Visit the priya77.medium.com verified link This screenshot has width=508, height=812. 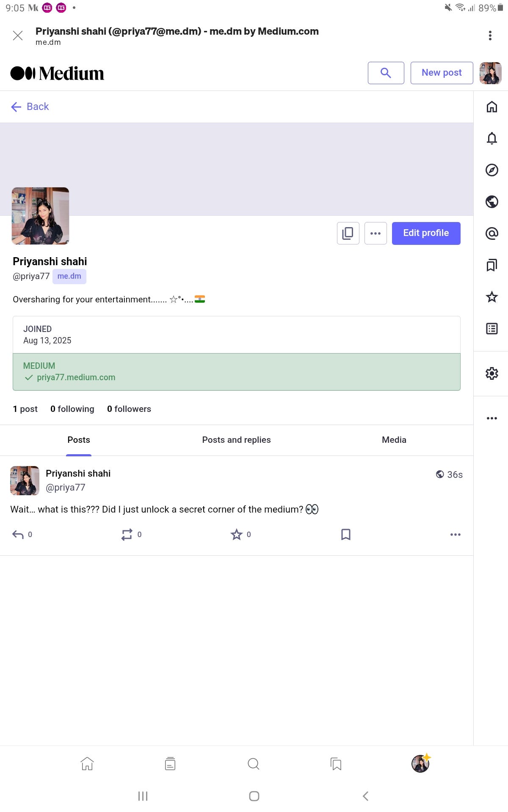(76, 377)
